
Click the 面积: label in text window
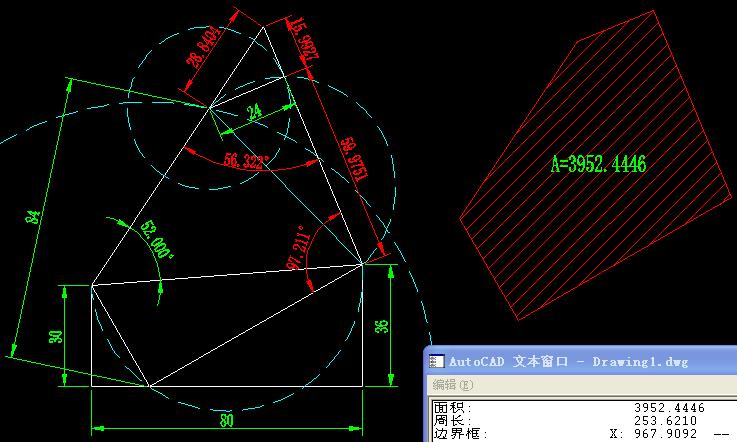pos(452,407)
